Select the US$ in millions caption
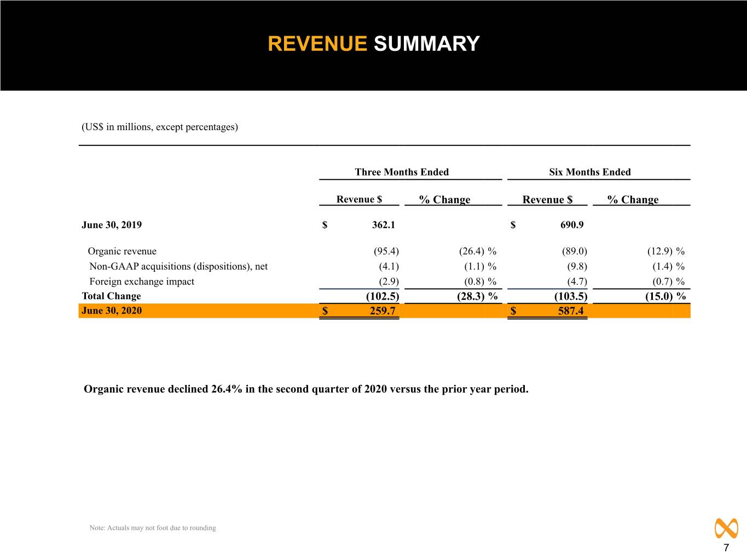The height and width of the screenshot is (560, 747). point(160,127)
